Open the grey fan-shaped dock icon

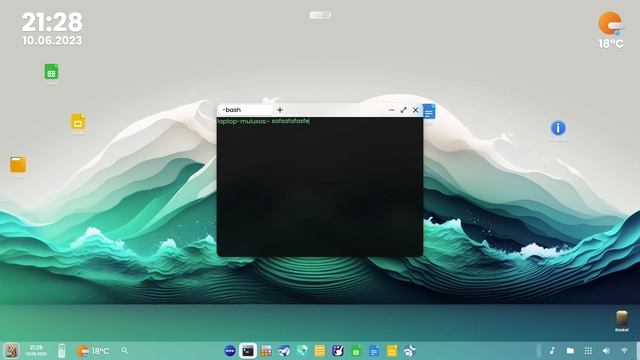tap(410, 351)
